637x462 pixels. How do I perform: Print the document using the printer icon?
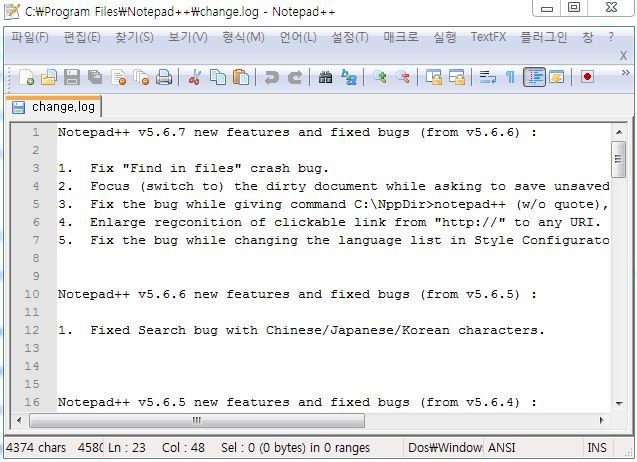pyautogui.click(x=164, y=77)
